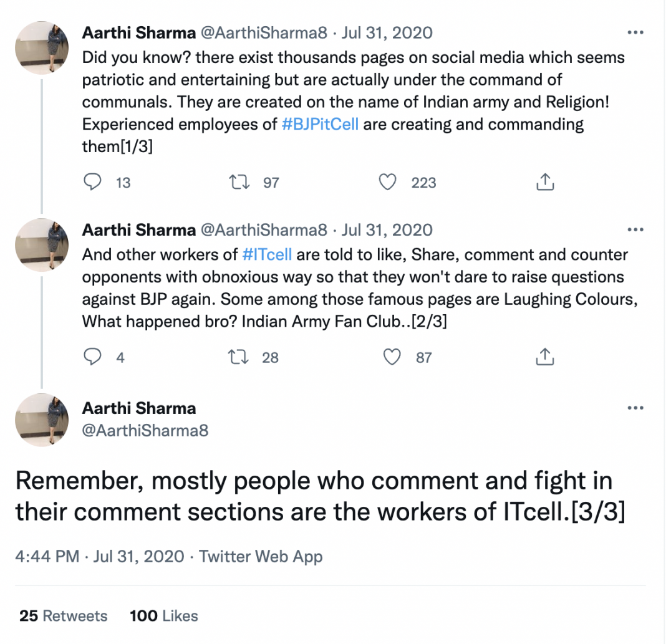View the 25 Retweets list
The height and width of the screenshot is (644, 666).
coord(63,616)
